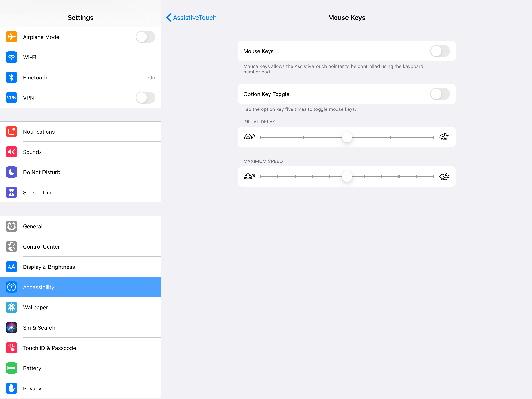Tap the General gear icon
Image resolution: width=532 pixels, height=399 pixels.
coord(11,226)
